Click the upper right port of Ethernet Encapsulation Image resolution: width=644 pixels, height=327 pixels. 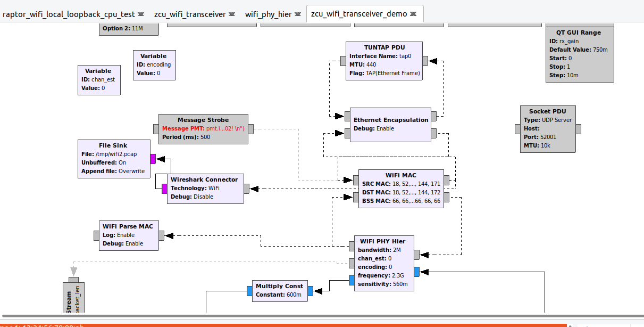434,115
